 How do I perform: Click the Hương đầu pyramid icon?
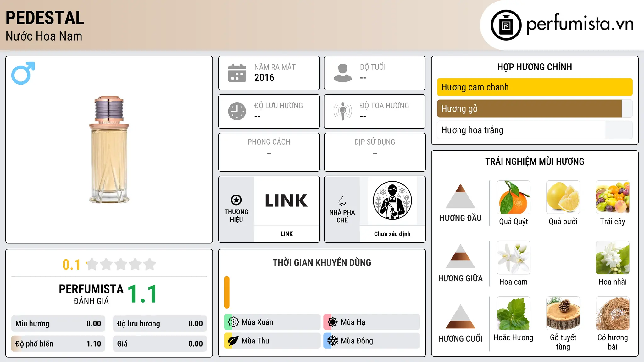tap(460, 196)
